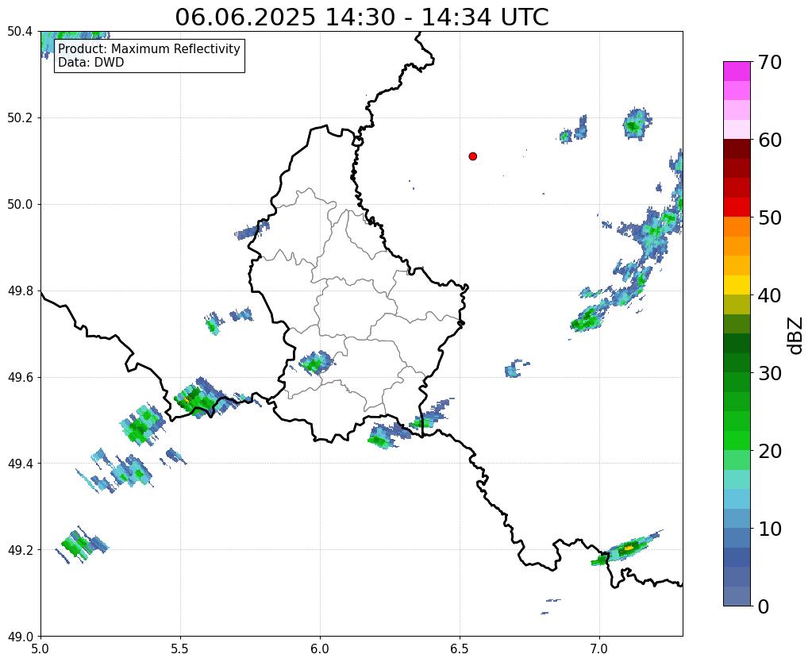Click the colorbar tick label '70'
Viewport: 812px width, 662px height.
click(x=769, y=62)
